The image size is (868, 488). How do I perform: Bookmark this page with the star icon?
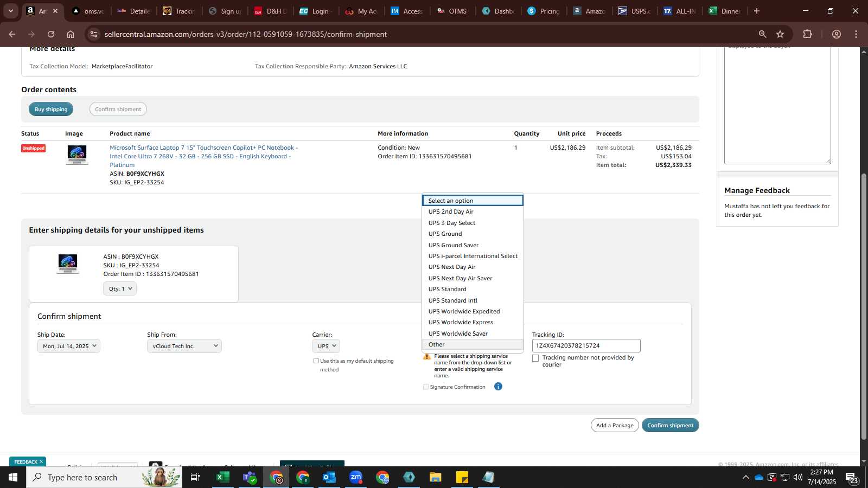(780, 34)
